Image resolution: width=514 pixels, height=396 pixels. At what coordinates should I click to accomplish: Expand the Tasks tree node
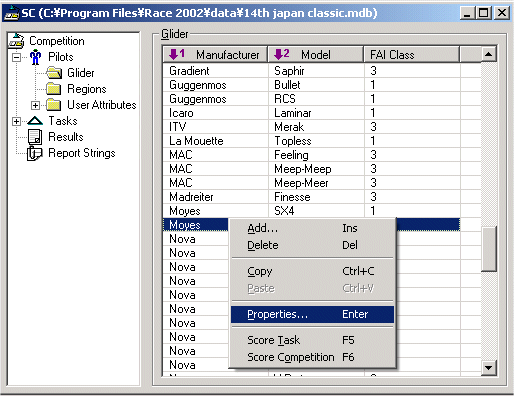coord(16,121)
